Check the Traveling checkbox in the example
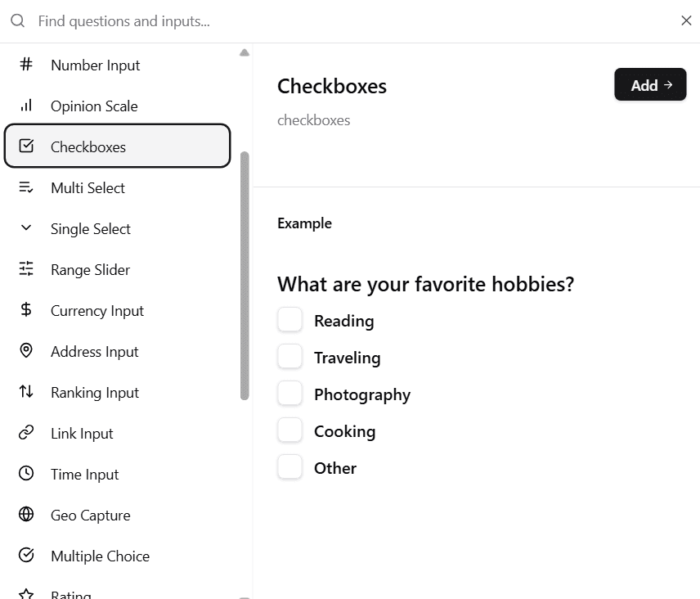 tap(289, 356)
